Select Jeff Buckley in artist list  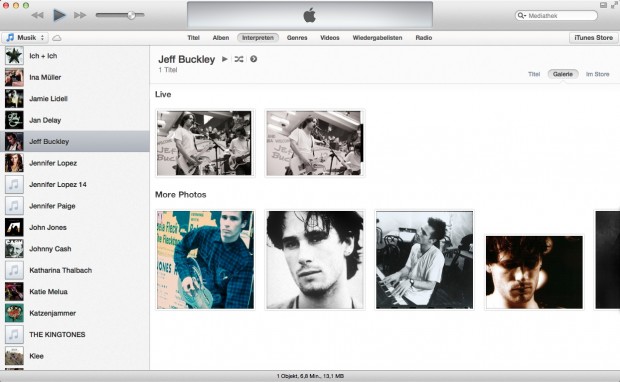pos(75,141)
